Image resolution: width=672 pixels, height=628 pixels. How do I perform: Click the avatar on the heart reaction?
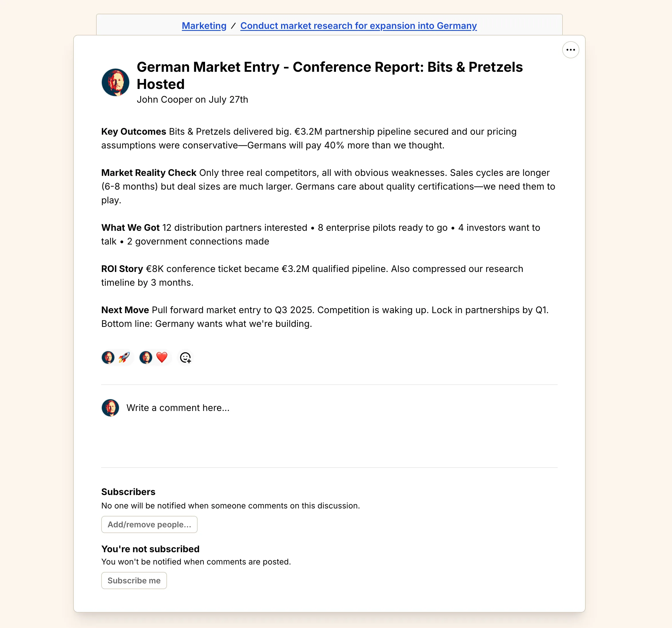pos(147,357)
